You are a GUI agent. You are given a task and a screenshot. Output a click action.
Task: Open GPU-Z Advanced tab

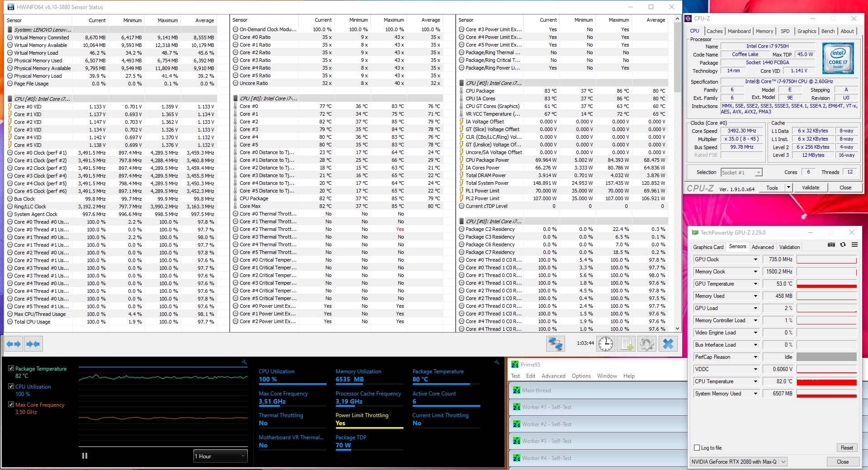[763, 247]
